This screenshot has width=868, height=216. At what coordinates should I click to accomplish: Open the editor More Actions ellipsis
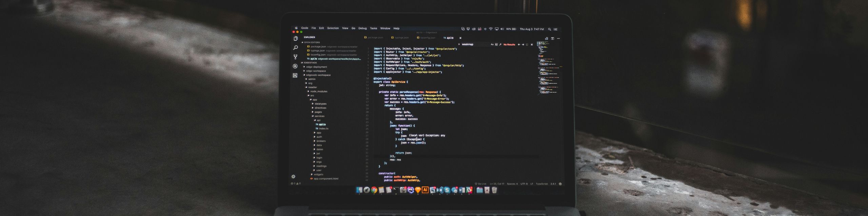[558, 39]
